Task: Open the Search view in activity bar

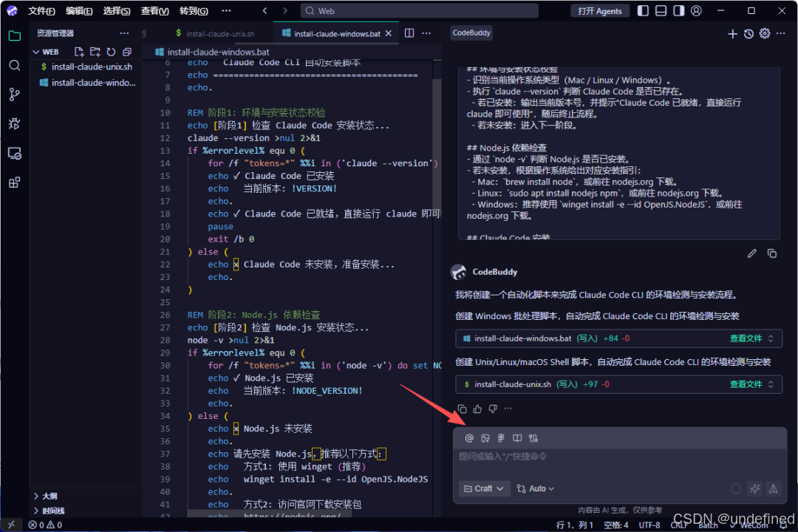Action: 15,65
